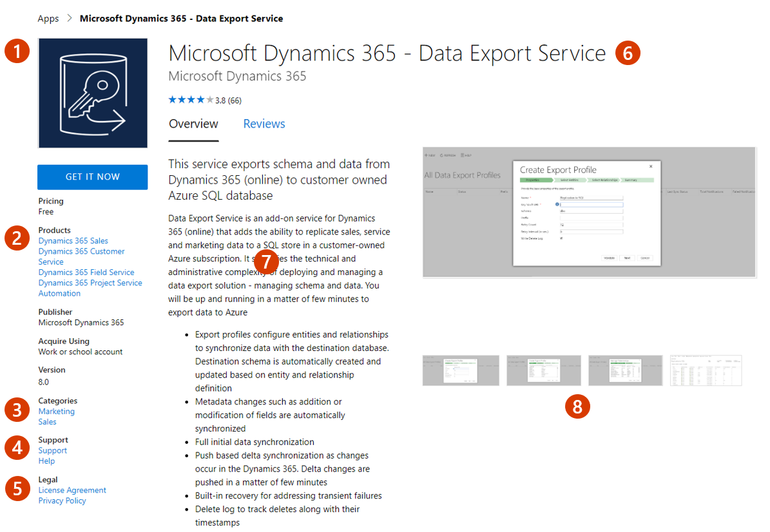Open the Dynamics 365 Sales product link

73,241
